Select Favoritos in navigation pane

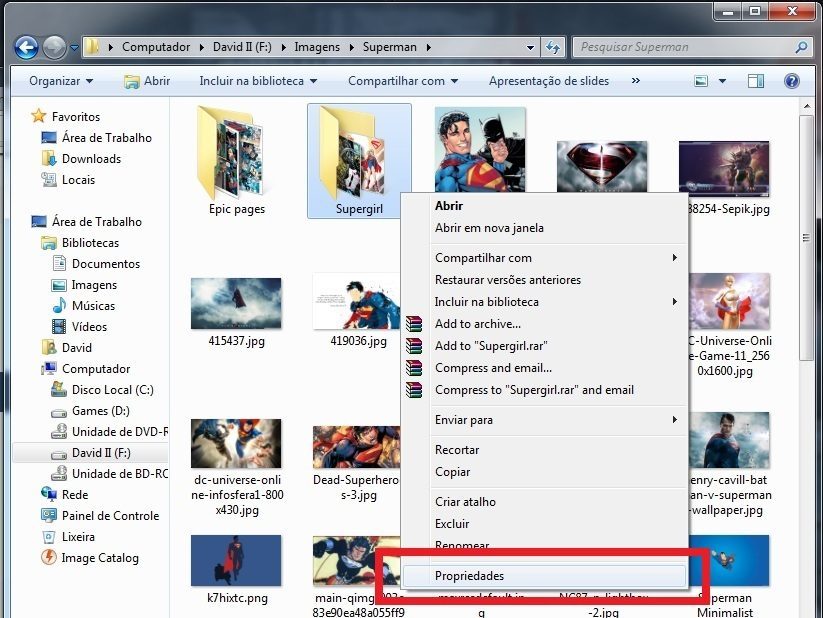click(76, 117)
